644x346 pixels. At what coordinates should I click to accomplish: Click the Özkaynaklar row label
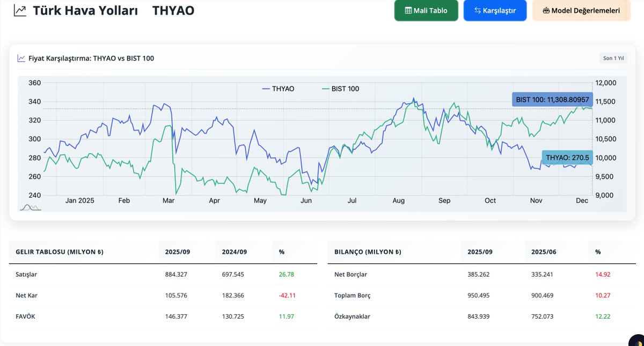(x=352, y=316)
